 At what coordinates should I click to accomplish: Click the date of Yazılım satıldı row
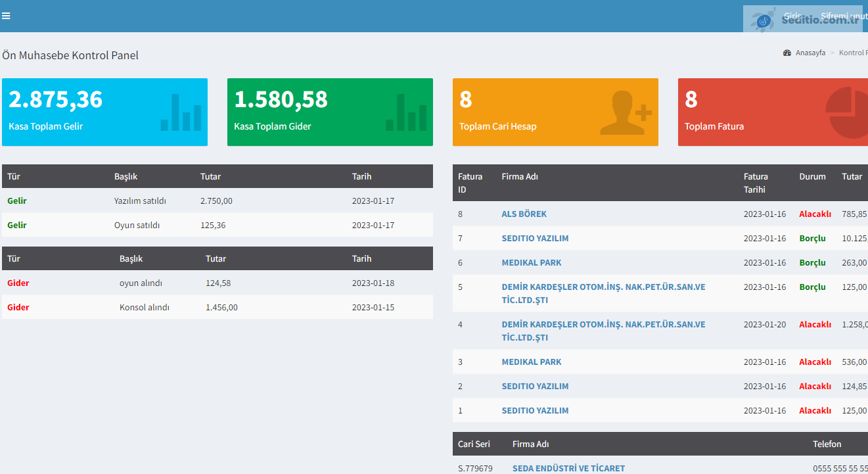tap(373, 201)
